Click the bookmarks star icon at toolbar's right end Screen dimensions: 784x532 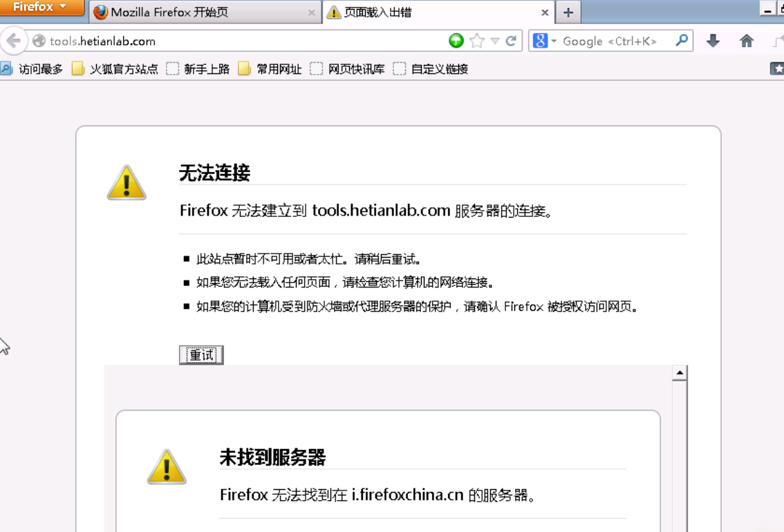point(777,69)
